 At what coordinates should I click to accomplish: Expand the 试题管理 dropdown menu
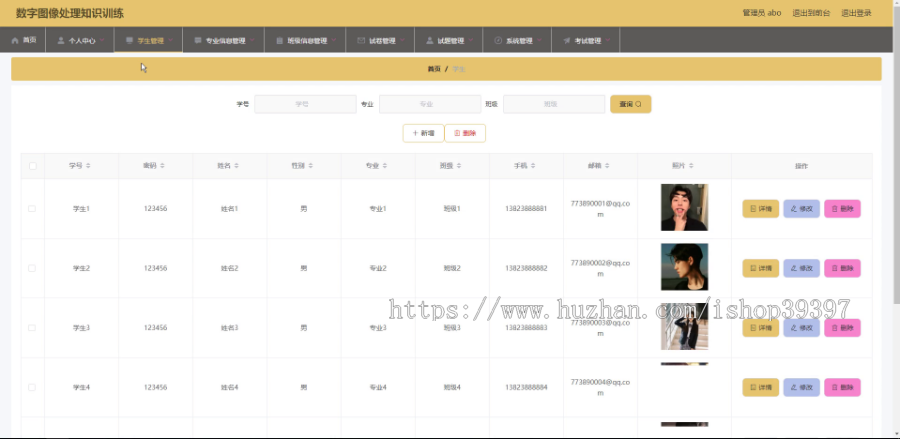(448, 40)
